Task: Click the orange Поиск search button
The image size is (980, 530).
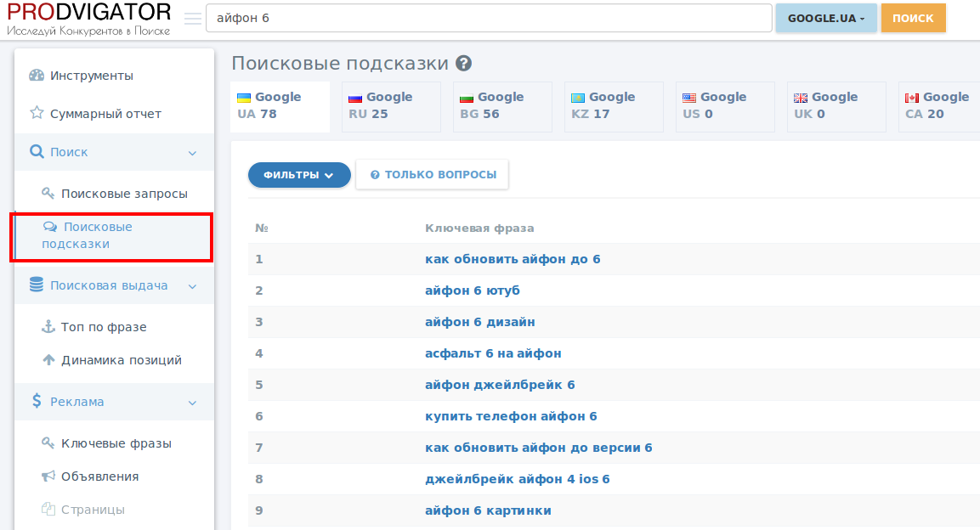Action: 913,18
